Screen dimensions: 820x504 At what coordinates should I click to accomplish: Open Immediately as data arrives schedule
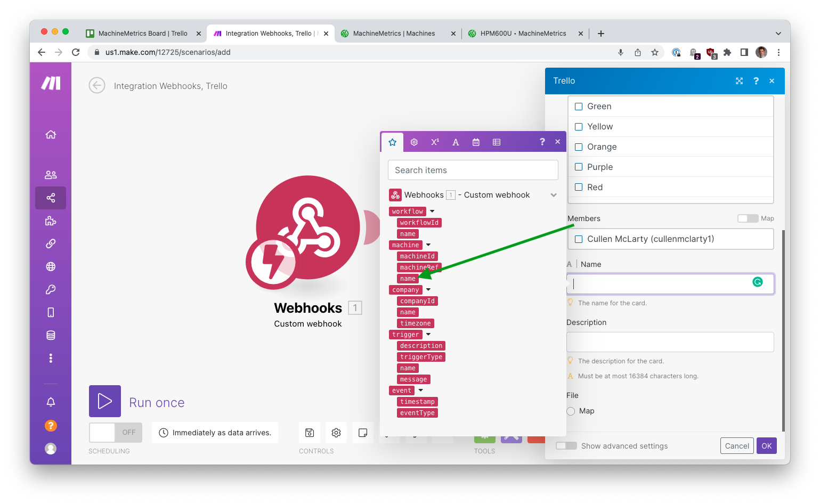click(215, 433)
